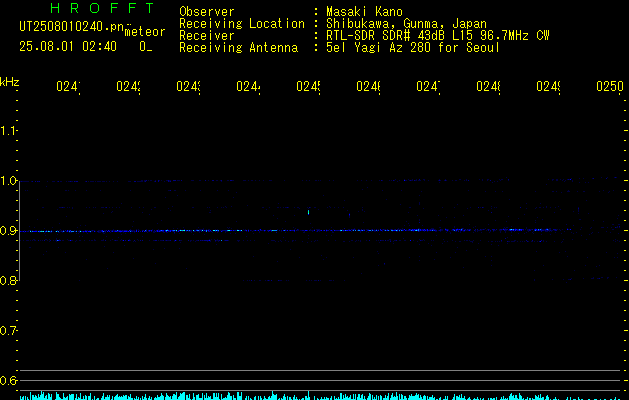This screenshot has width=629, height=400.
Task: Click the date stamp 25.08.01 02:40
Action: 68,47
